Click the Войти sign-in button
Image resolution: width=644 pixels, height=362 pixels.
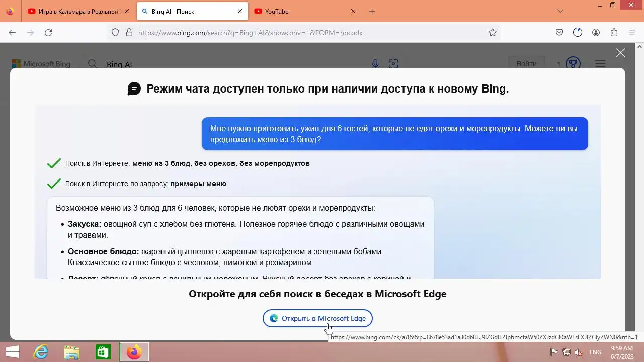pyautogui.click(x=527, y=64)
